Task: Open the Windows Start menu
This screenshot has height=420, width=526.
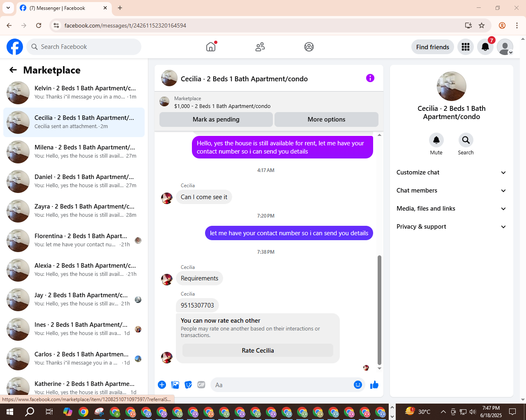Action: pos(10,411)
